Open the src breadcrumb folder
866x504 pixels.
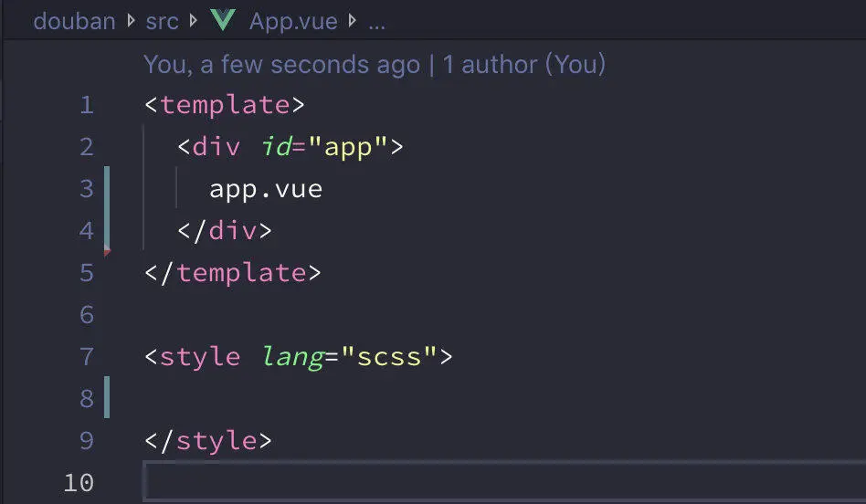[162, 22]
